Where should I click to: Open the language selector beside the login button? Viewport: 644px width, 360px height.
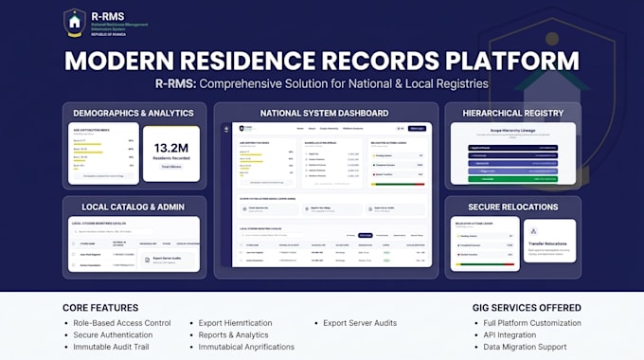coord(401,129)
